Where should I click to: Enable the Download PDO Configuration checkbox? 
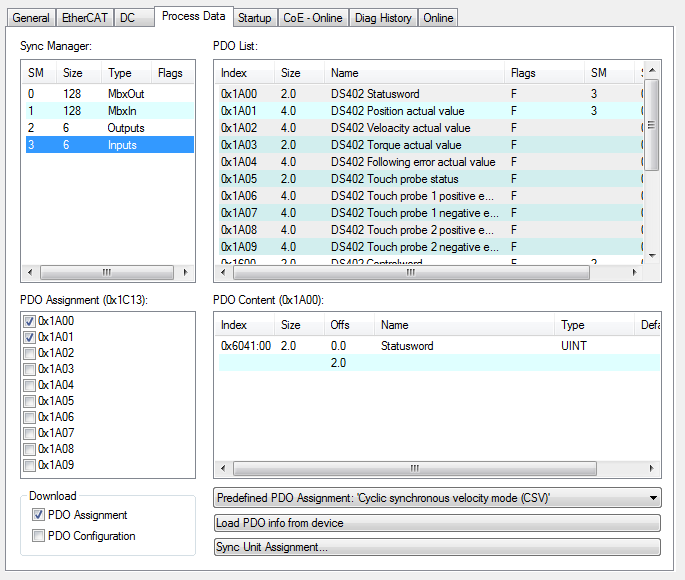click(x=38, y=535)
